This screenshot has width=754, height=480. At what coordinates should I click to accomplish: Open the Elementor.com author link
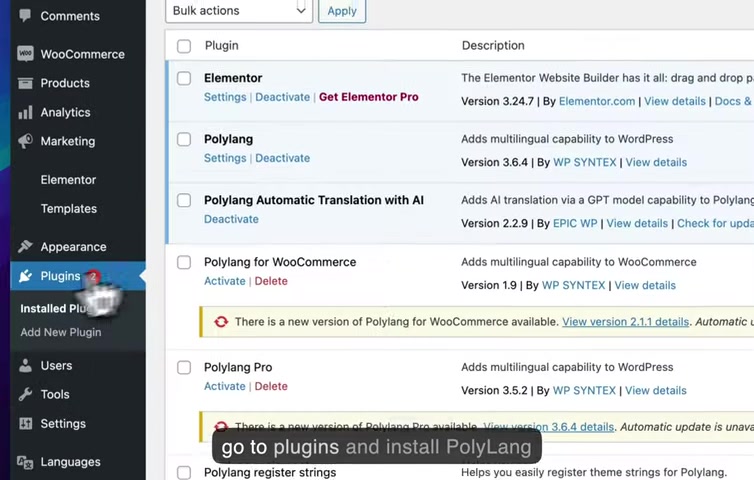coord(597,101)
